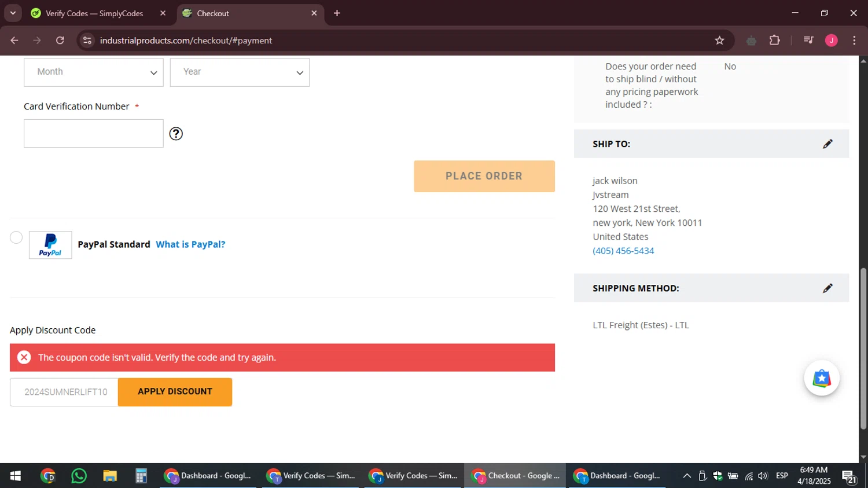Close the Verify Codes SimplyCodes tab
The height and width of the screenshot is (488, 868).
point(163,13)
